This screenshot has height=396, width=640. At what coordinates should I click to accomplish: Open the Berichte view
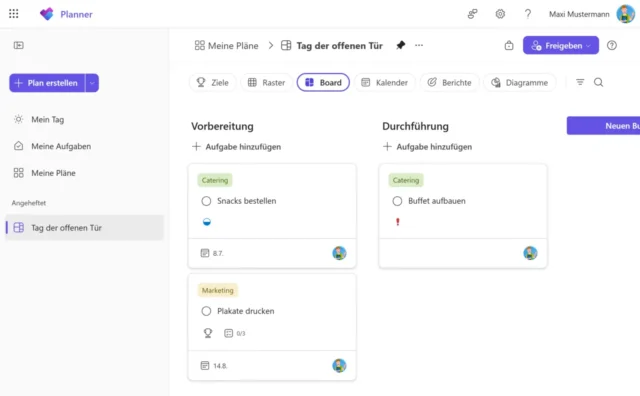449,82
